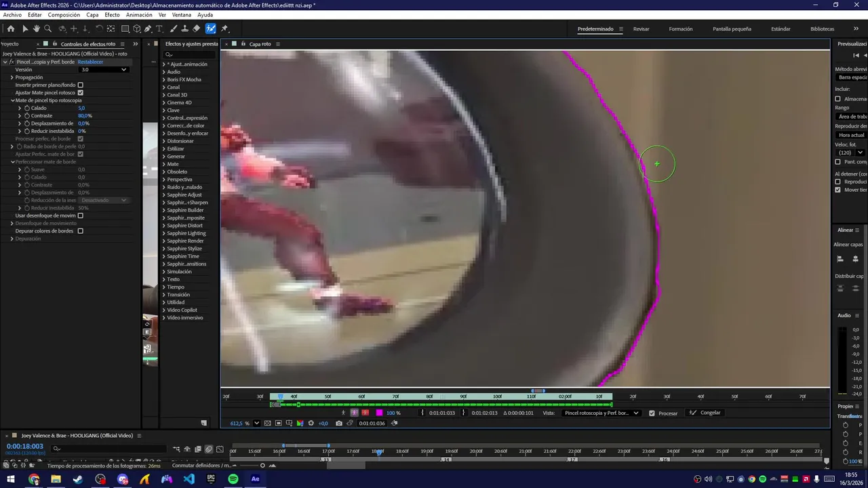Expand the Distorsionar effects folder
The height and width of the screenshot is (488, 868).
coord(163,141)
